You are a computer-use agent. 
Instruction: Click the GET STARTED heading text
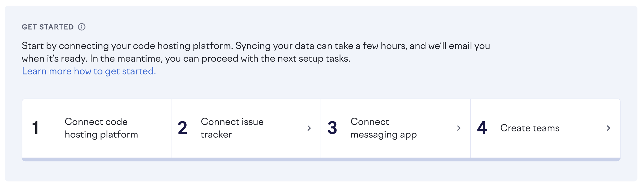click(x=48, y=27)
